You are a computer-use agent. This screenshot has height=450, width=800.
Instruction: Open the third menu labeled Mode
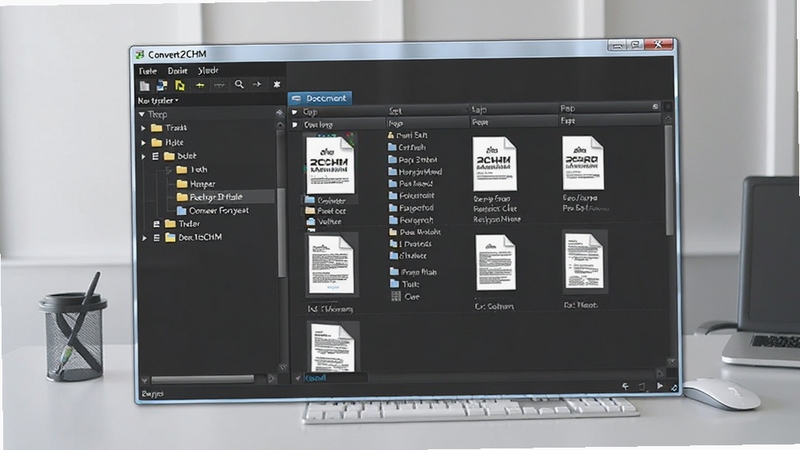(x=208, y=70)
